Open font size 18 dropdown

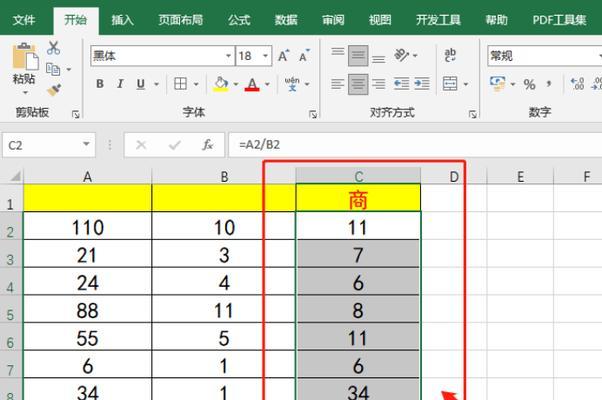tap(265, 56)
